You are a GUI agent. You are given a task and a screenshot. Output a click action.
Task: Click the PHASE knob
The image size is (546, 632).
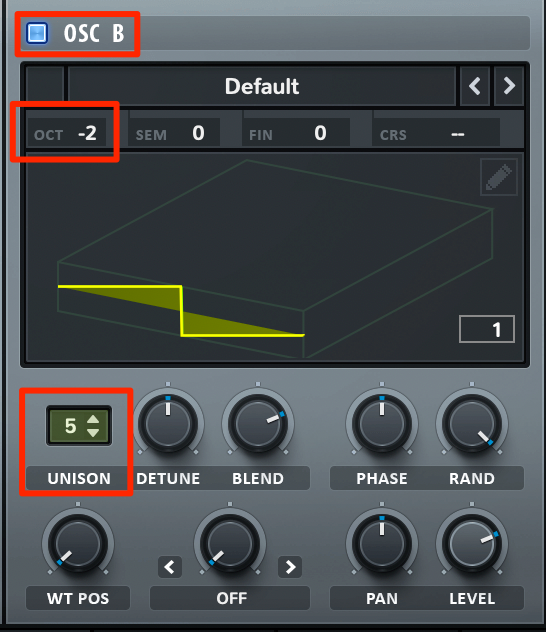[x=382, y=424]
